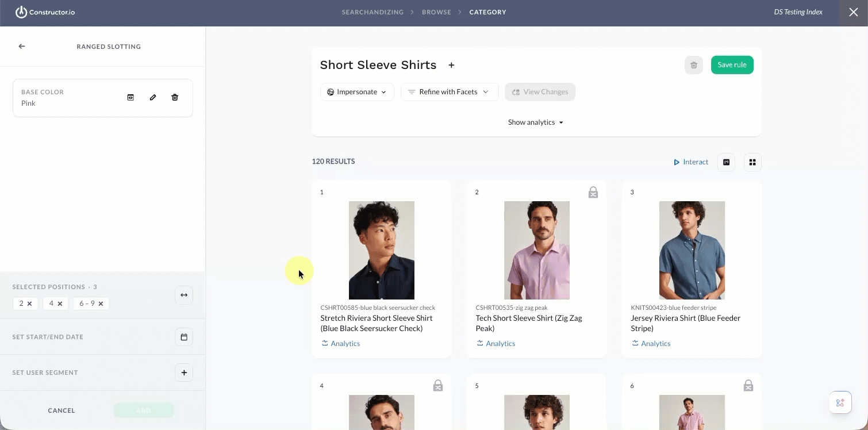Remove position range 6 – 9 chip
Viewport: 868px width, 430px height.
tap(101, 304)
